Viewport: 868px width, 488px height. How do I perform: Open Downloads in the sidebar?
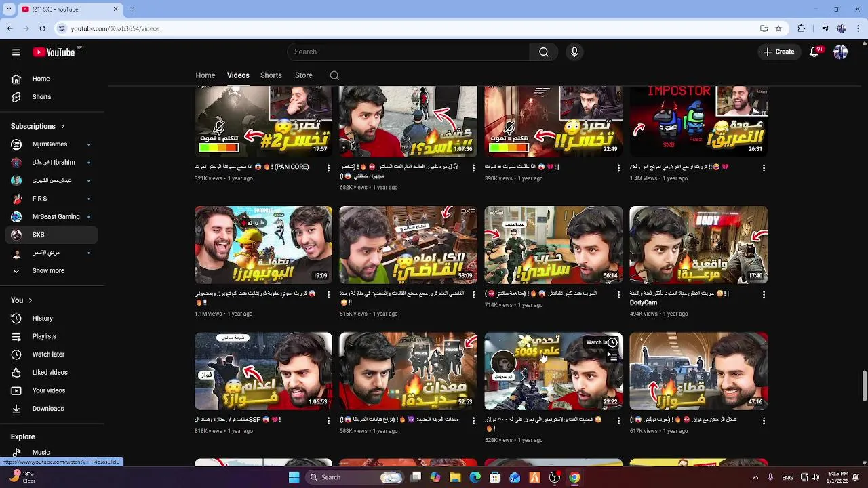pos(52,409)
